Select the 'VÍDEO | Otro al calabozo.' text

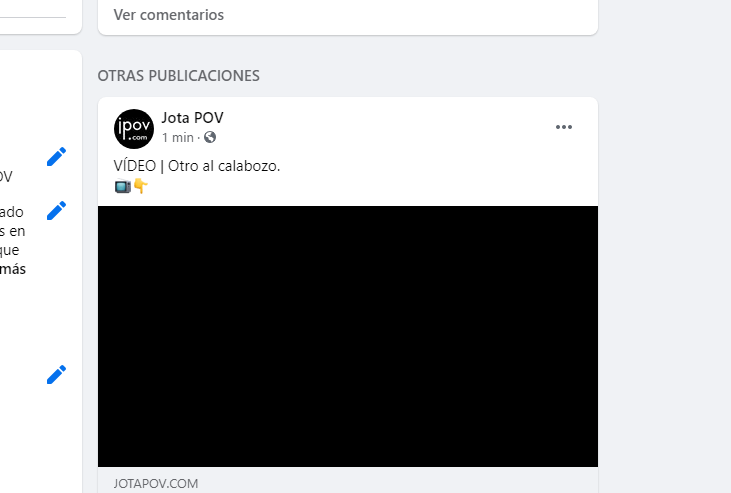pyautogui.click(x=197, y=166)
